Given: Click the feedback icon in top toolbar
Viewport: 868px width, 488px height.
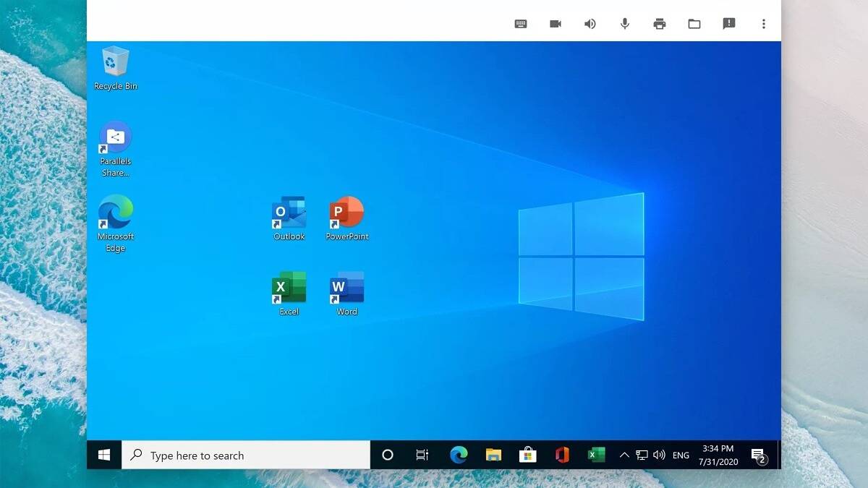Looking at the screenshot, I should 729,24.
